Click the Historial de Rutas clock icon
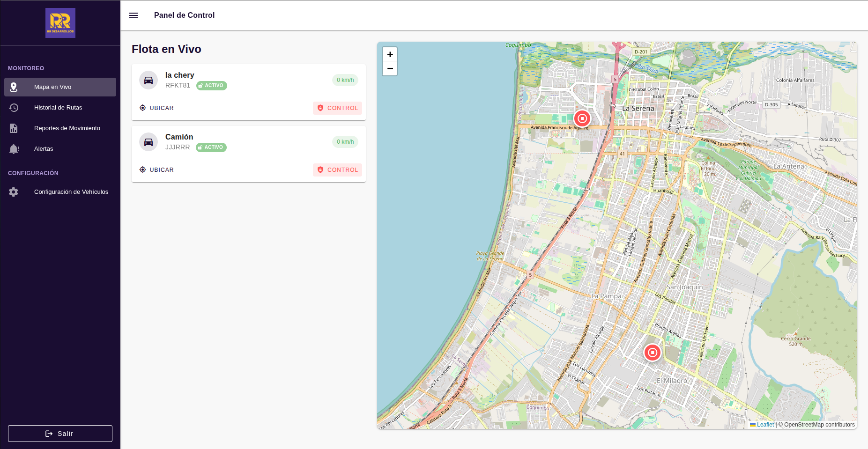Viewport: 868px width, 449px height. tap(14, 108)
